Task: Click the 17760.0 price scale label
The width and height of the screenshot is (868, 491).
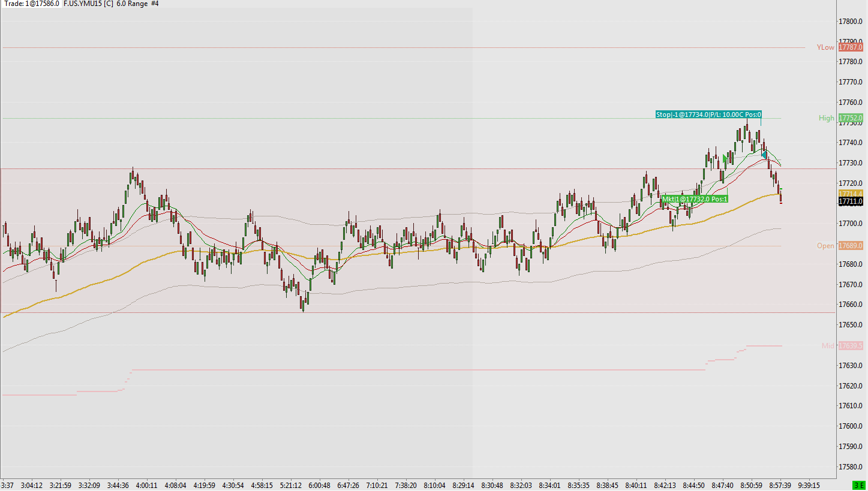Action: click(x=851, y=103)
